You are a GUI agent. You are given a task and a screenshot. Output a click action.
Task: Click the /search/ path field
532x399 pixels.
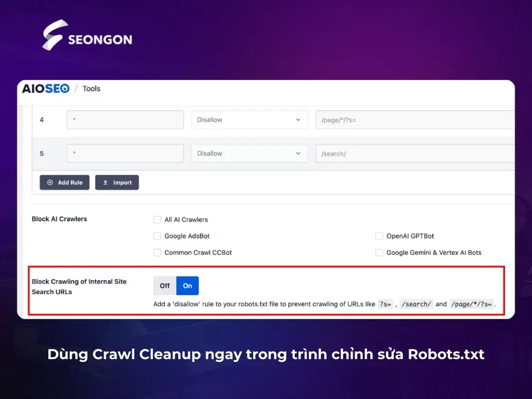[x=415, y=153]
